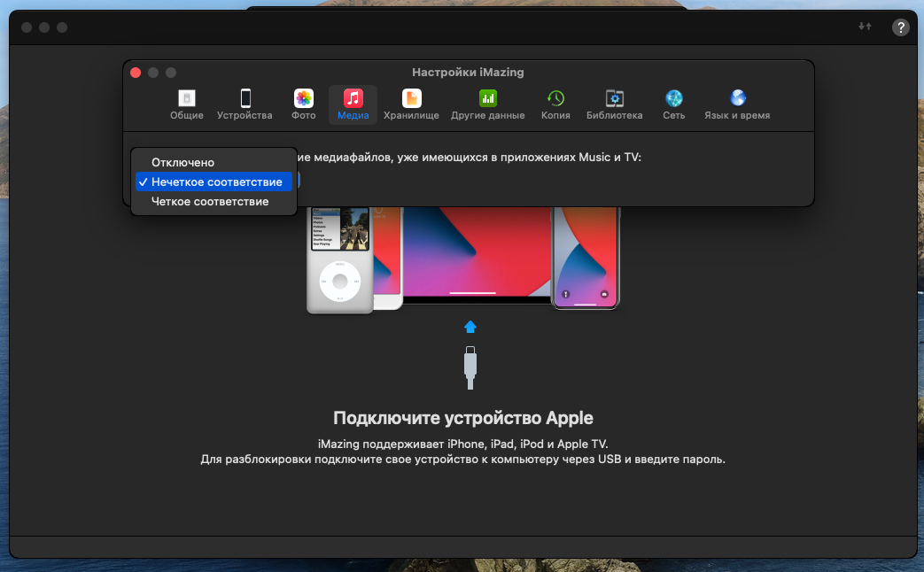Choose Отключено from the dropdown list
The width and height of the screenshot is (924, 572).
(x=182, y=162)
